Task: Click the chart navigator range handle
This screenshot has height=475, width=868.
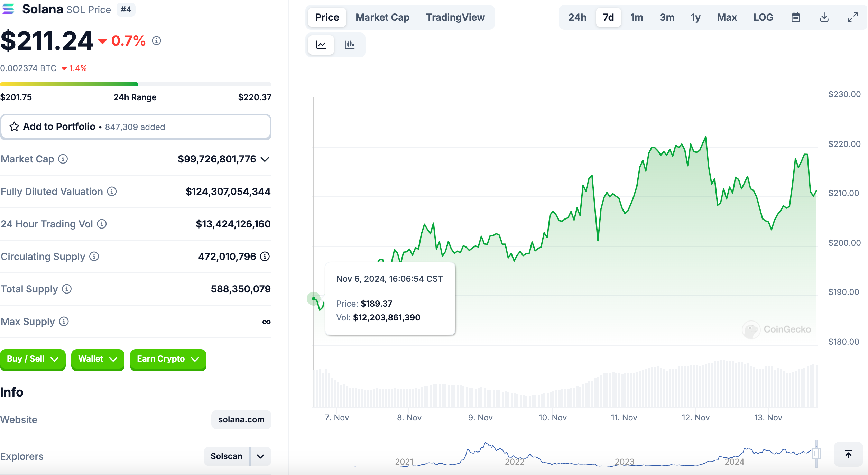Action: [x=816, y=453]
